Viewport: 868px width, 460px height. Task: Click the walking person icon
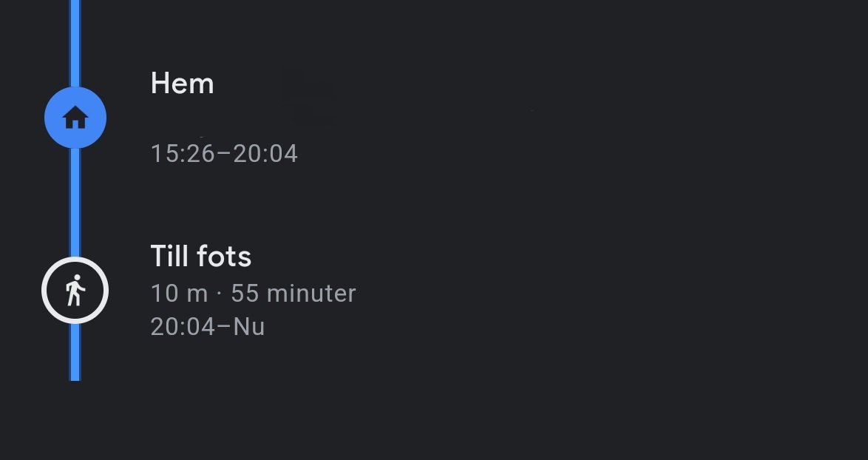point(75,290)
